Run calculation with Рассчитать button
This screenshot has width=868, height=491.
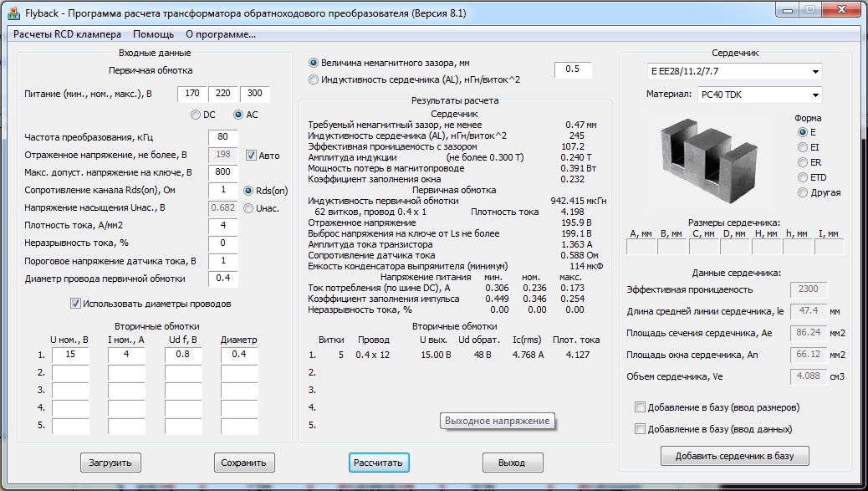click(379, 463)
